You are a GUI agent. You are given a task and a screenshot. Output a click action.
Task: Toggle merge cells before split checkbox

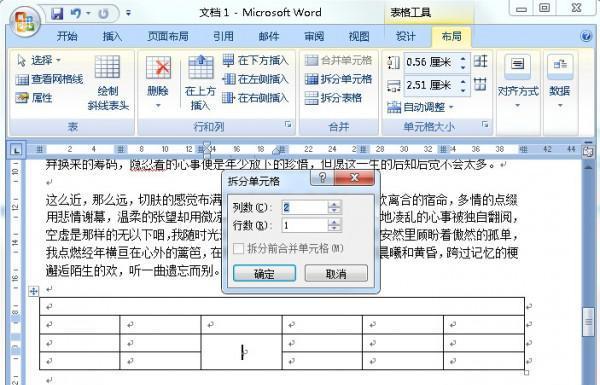pos(238,249)
